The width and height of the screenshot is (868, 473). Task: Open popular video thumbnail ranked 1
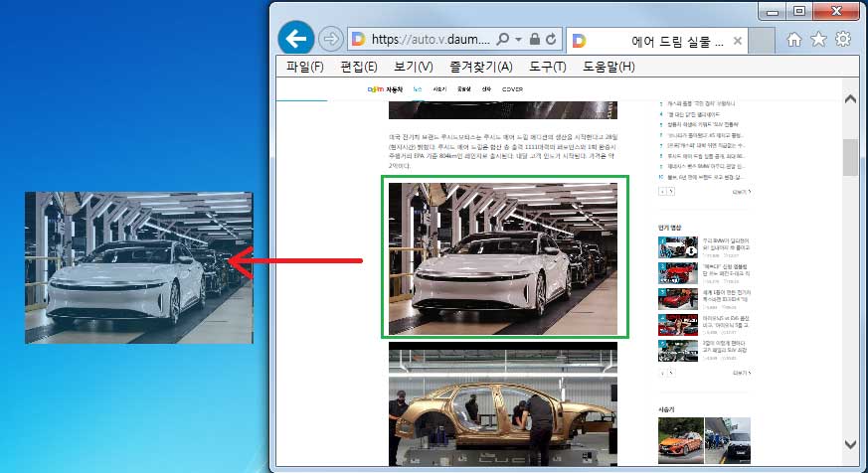tap(678, 247)
